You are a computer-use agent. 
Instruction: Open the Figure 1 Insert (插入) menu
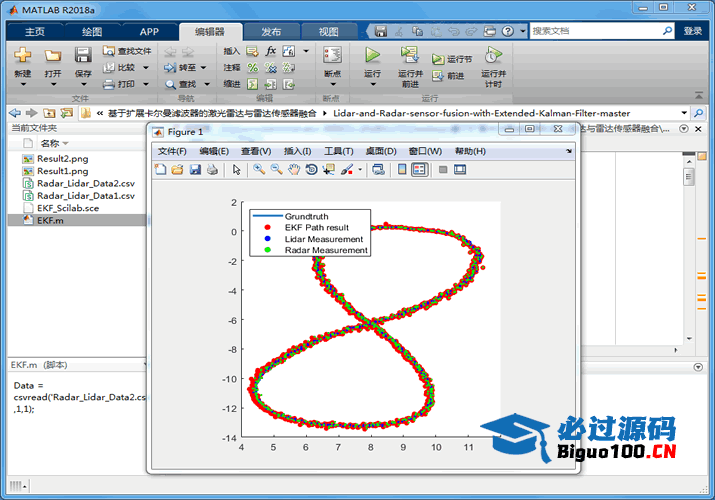tap(297, 151)
